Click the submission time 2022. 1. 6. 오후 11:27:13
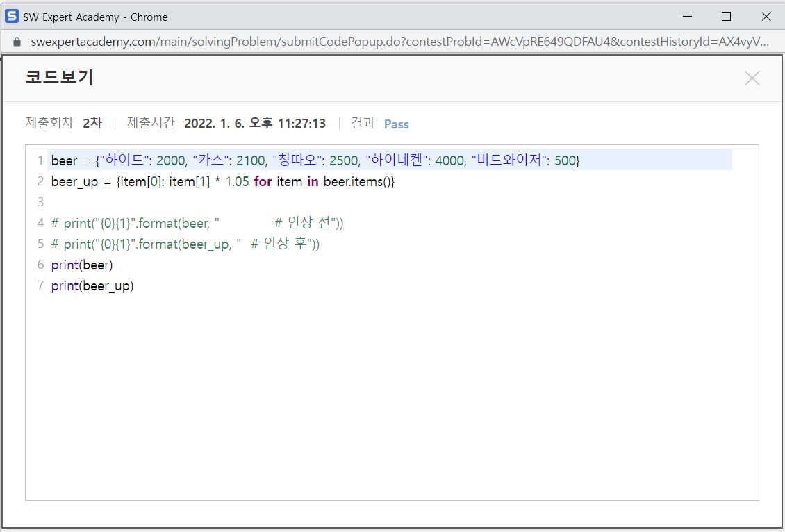This screenshot has height=532, width=785. [x=255, y=123]
